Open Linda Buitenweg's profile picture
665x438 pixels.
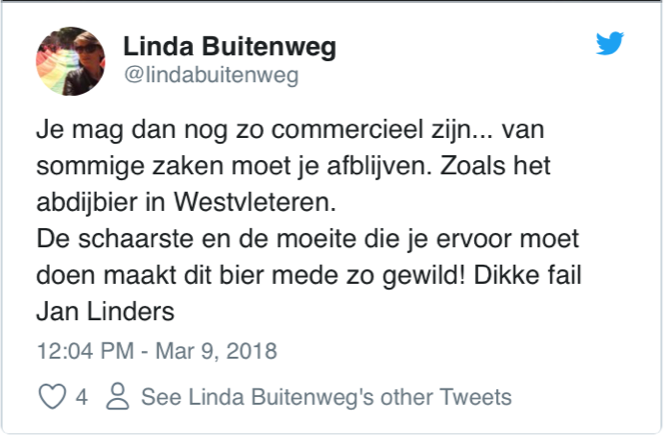click(x=70, y=61)
